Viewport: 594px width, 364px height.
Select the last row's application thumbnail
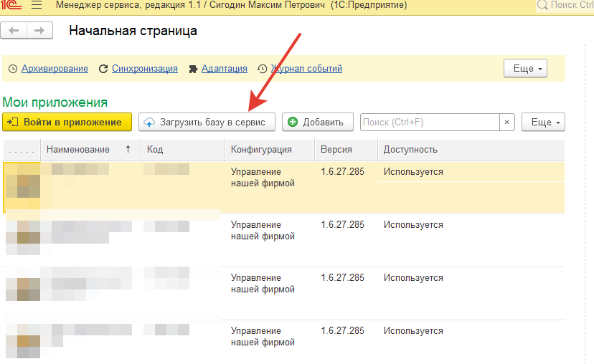pyautogui.click(x=23, y=341)
